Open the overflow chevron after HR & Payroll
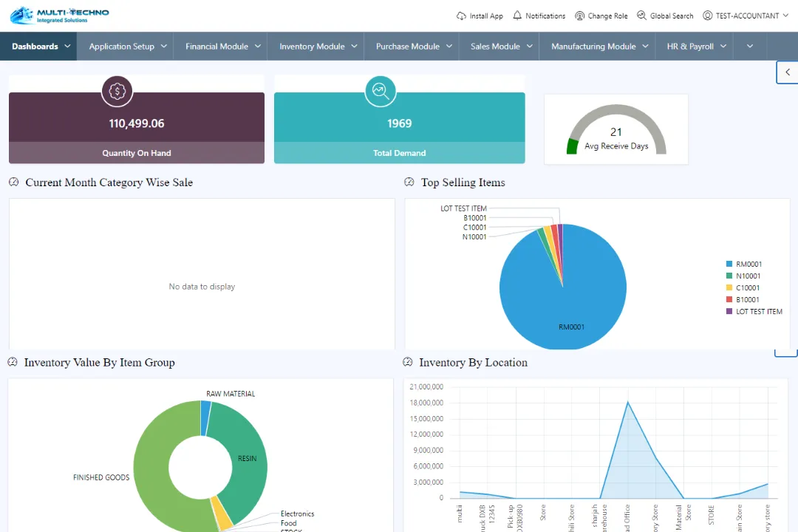 pos(750,46)
